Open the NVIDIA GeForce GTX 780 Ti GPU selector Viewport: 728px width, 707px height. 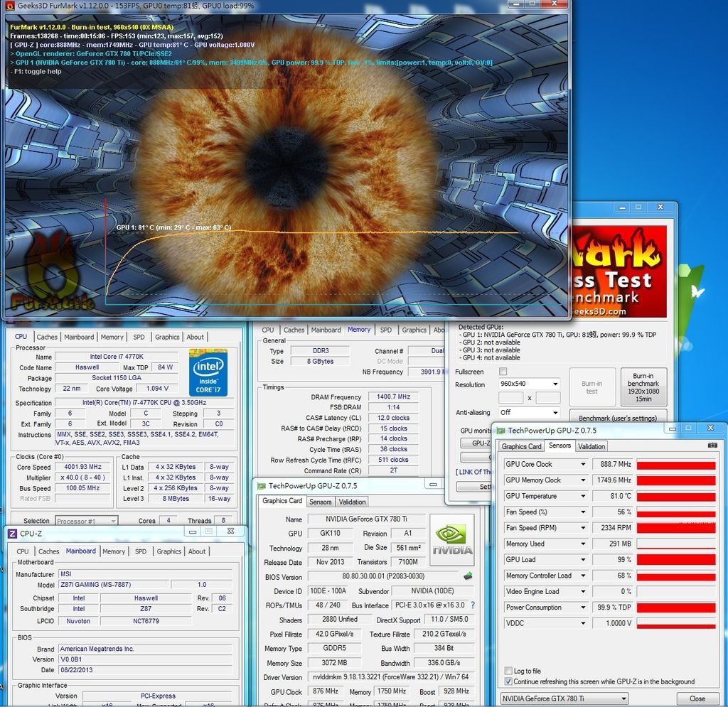point(564,698)
